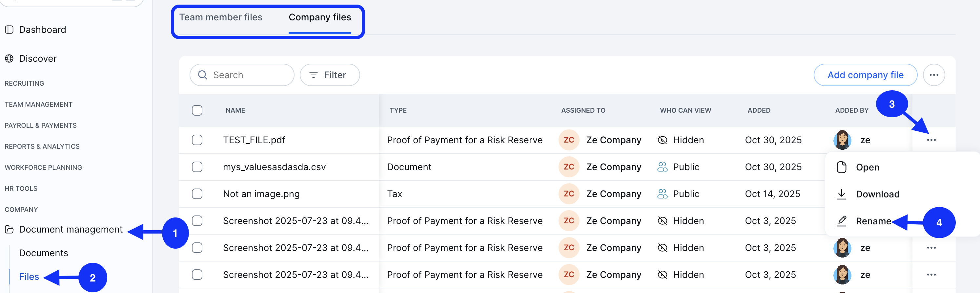Image resolution: width=980 pixels, height=293 pixels.
Task: Select the Company files tab
Action: [x=319, y=17]
